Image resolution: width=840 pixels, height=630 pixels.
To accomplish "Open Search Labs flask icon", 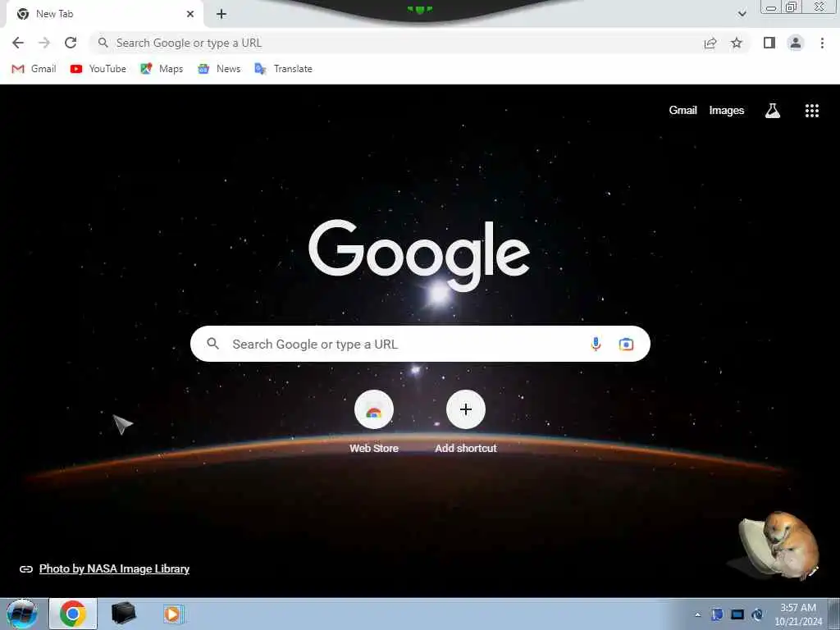I will (773, 111).
